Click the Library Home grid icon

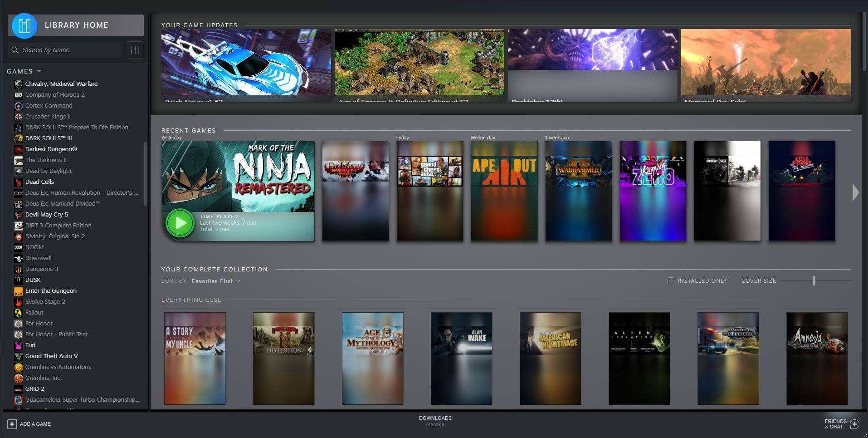(x=24, y=25)
